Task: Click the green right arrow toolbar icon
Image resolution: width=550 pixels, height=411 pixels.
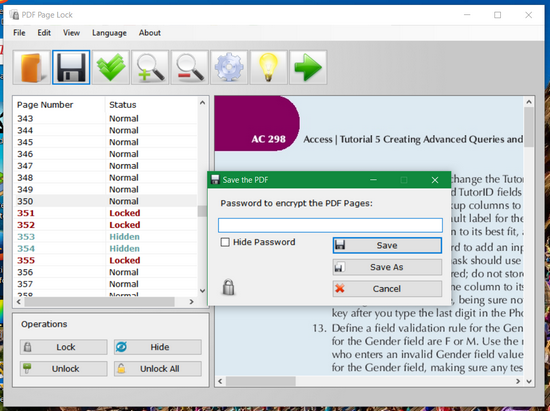Action: click(308, 67)
